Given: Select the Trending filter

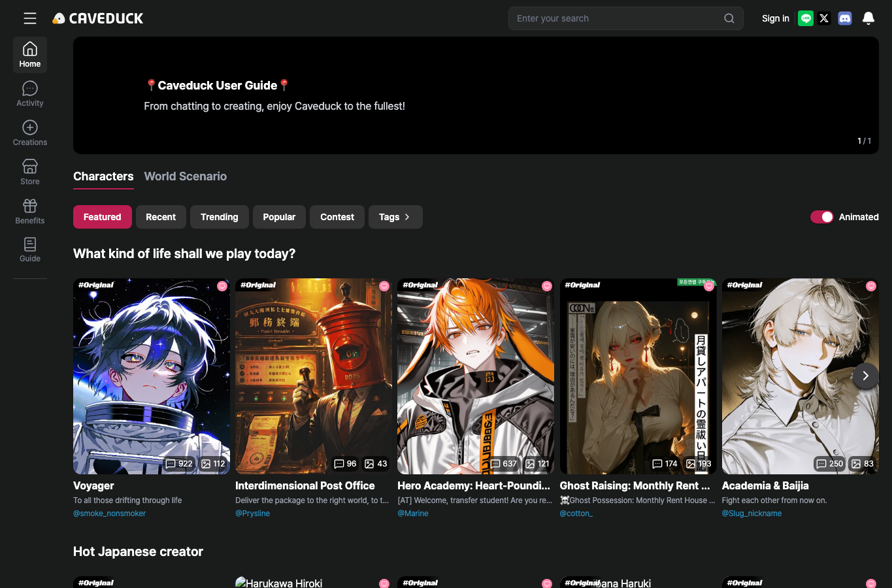Looking at the screenshot, I should 220,217.
